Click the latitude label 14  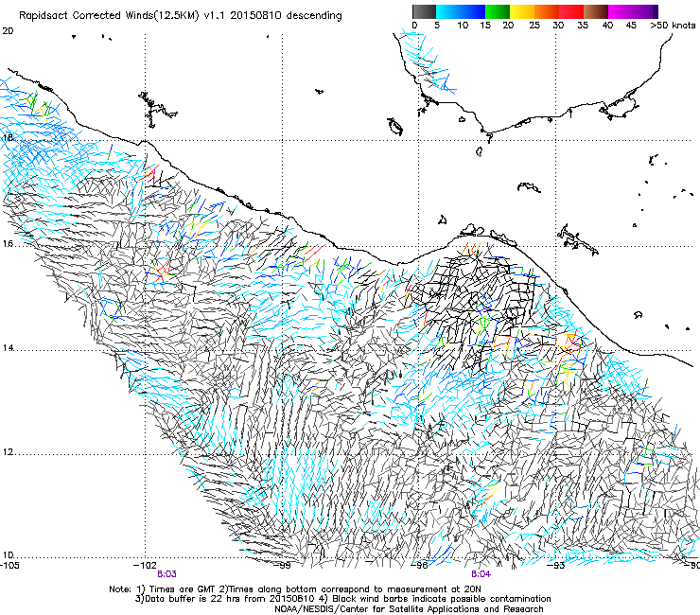click(x=8, y=348)
